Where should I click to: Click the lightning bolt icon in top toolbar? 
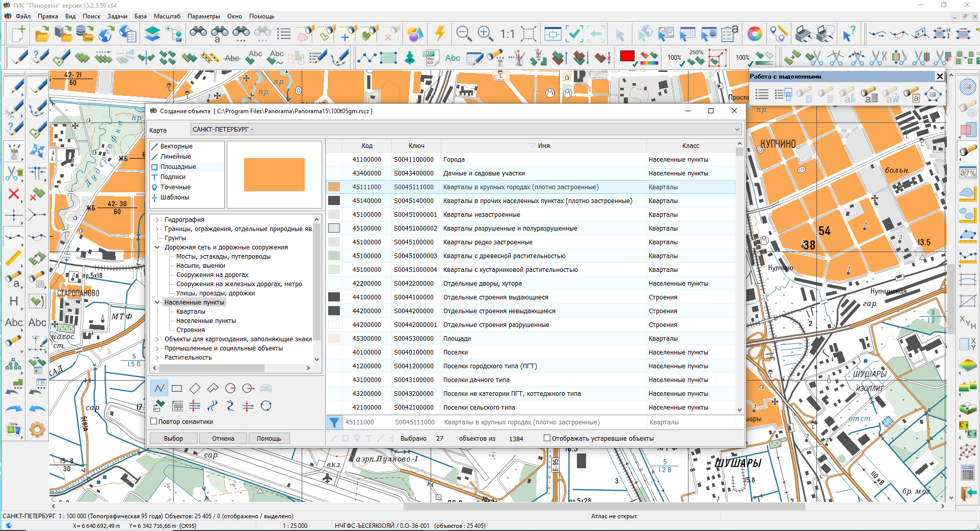tap(439, 34)
